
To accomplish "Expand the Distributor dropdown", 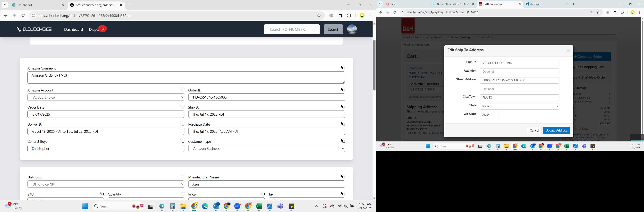I will 106,184.
